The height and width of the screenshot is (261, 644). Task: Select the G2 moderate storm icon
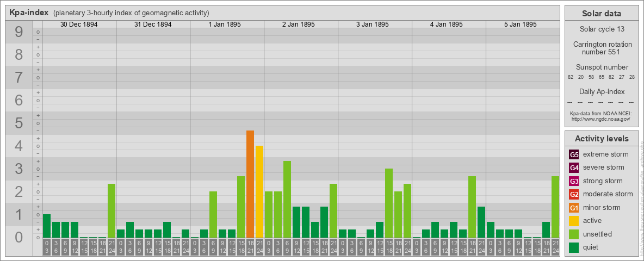[x=574, y=194]
